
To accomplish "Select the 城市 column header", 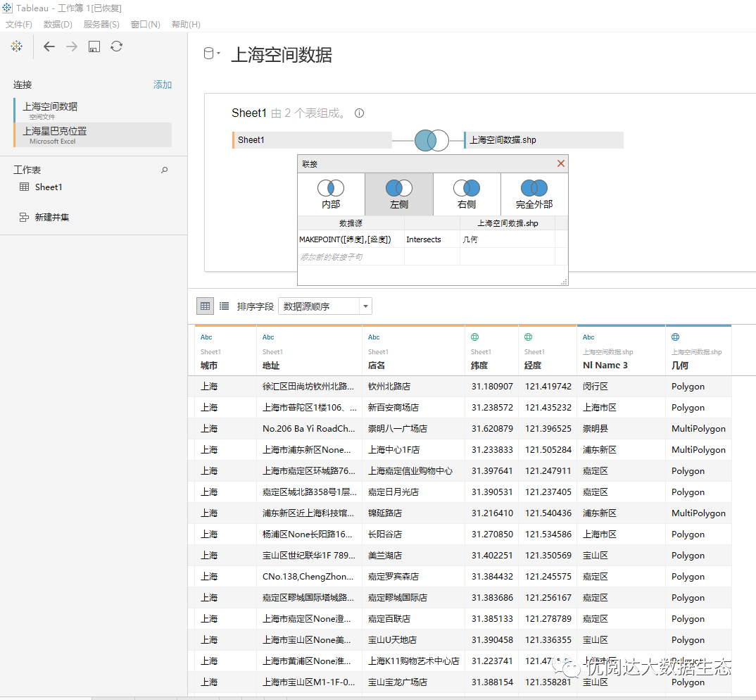I will click(x=209, y=365).
